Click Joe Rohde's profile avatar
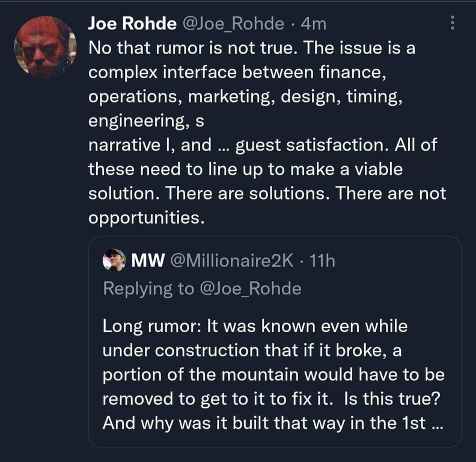Viewport: 476px width, 462px height. point(46,46)
